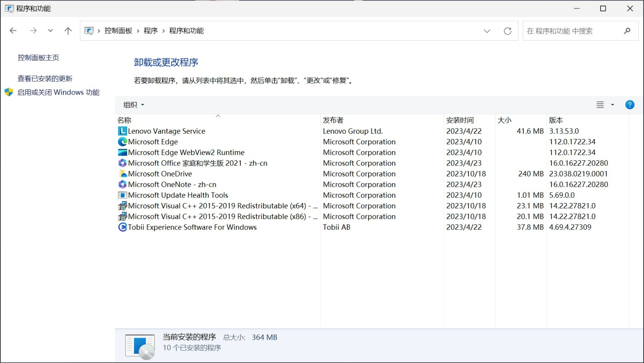The image size is (644, 363).
Task: Click publisher Lenovo Group Ltd.
Action: (353, 131)
